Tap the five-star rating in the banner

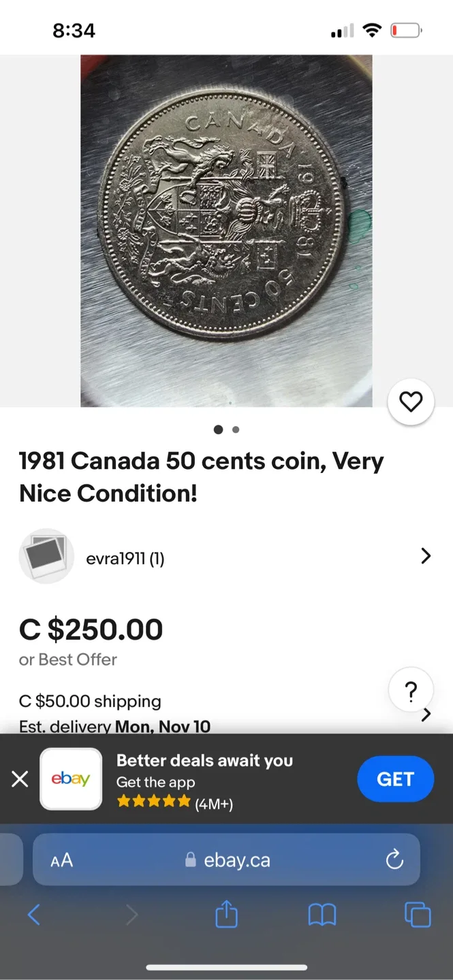click(x=154, y=802)
